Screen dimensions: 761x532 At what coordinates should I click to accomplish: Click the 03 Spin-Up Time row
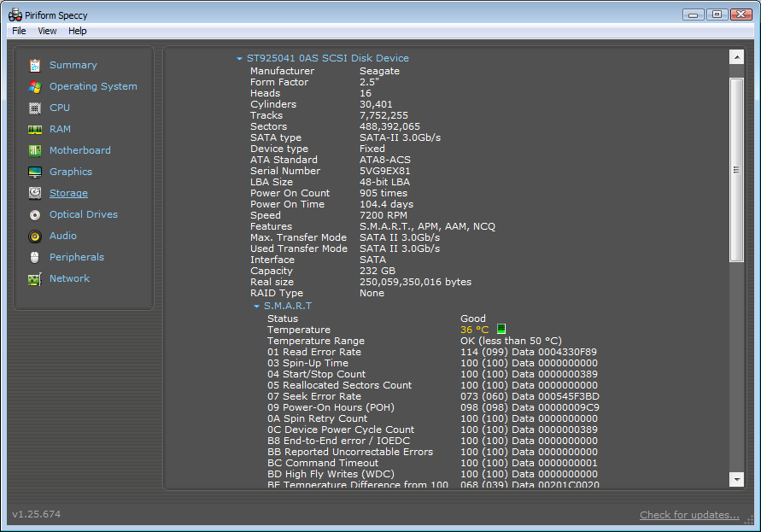[x=432, y=363]
